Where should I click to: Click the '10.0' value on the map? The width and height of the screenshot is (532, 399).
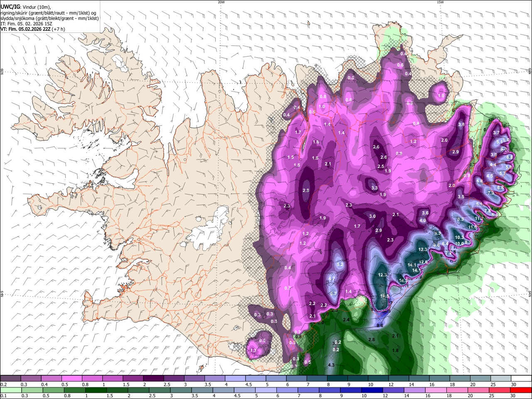459,244
